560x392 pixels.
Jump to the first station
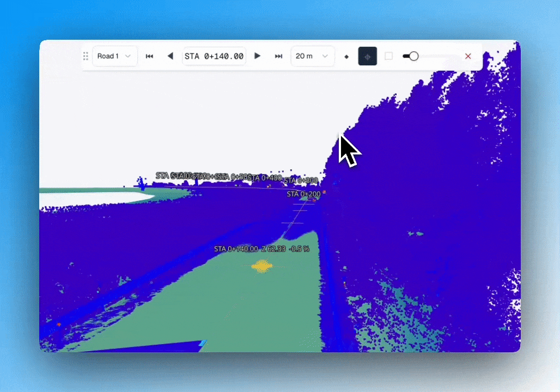[x=149, y=56]
